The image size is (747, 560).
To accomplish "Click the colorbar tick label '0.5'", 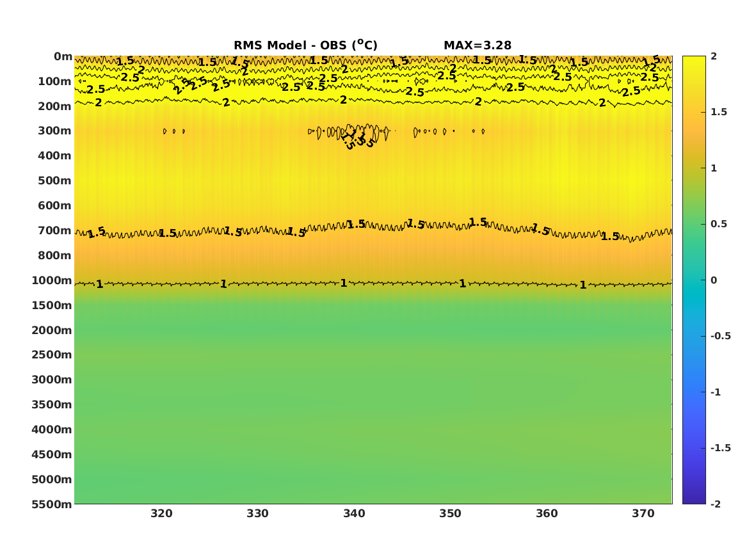I will [718, 224].
